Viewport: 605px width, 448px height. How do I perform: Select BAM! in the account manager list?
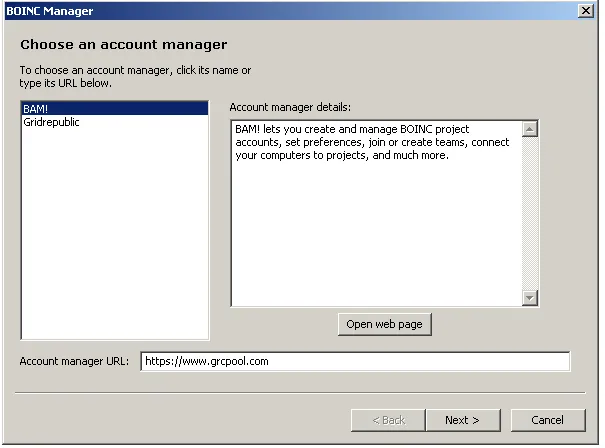pyautogui.click(x=115, y=109)
